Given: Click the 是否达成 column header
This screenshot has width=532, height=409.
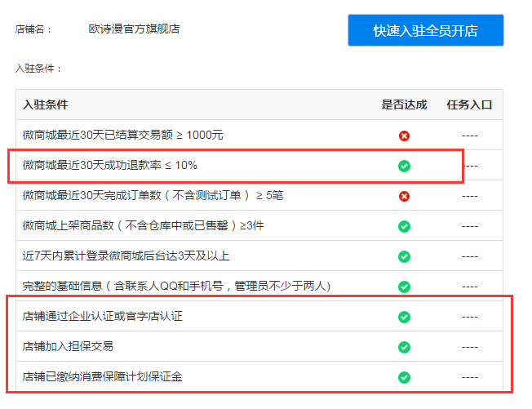Looking at the screenshot, I should point(404,104).
